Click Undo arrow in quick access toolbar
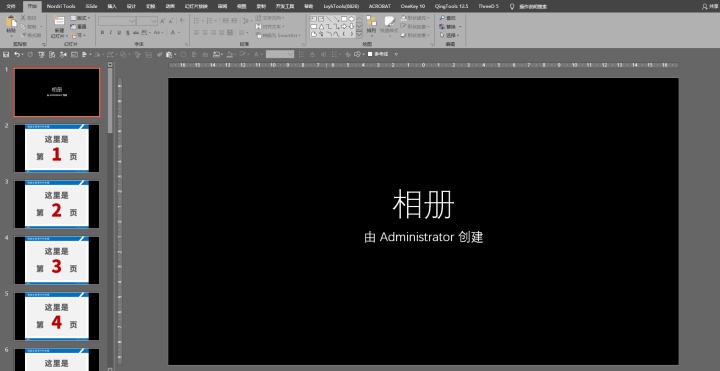 point(17,55)
